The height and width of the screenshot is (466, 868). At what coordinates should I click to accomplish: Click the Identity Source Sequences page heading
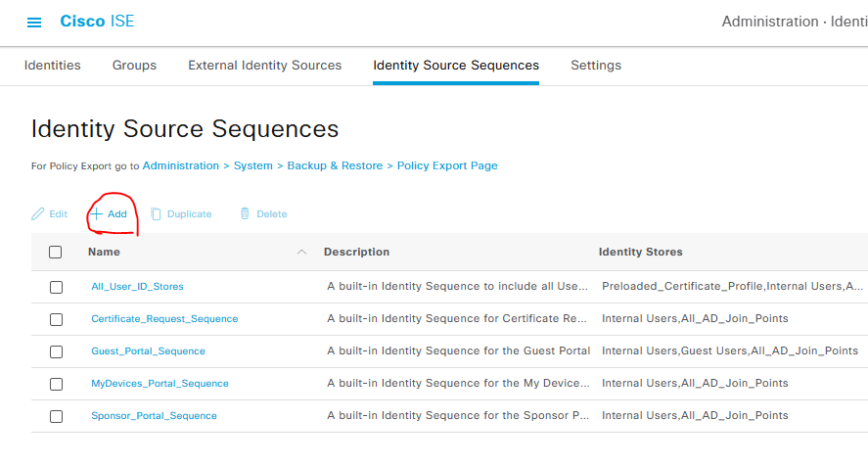pos(185,128)
